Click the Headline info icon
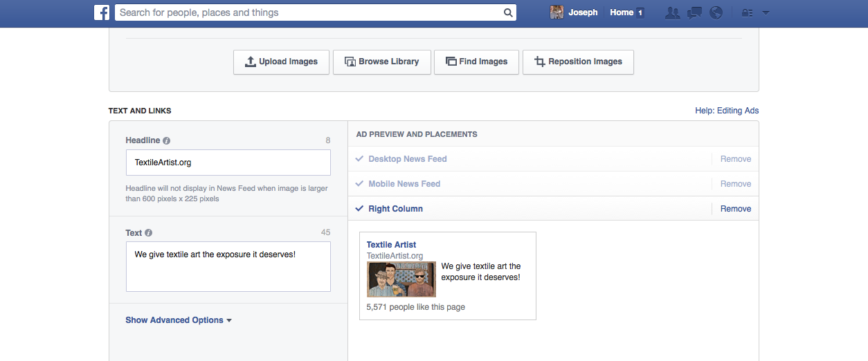The width and height of the screenshot is (868, 361). coord(166,140)
